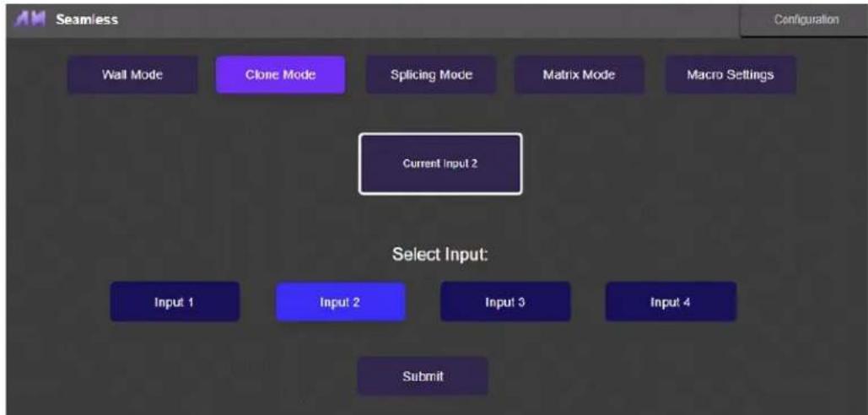Click the Current Input 2 display box
Image resolution: width=868 pixels, height=415 pixels.
pyautogui.click(x=440, y=164)
